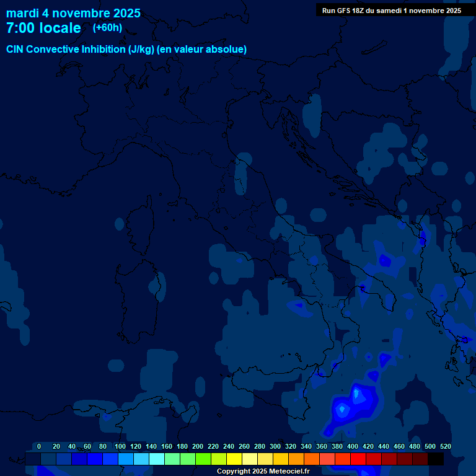Click the CIN Convective Inhibition subtitle
This screenshot has height=476, width=476.
pyautogui.click(x=126, y=49)
